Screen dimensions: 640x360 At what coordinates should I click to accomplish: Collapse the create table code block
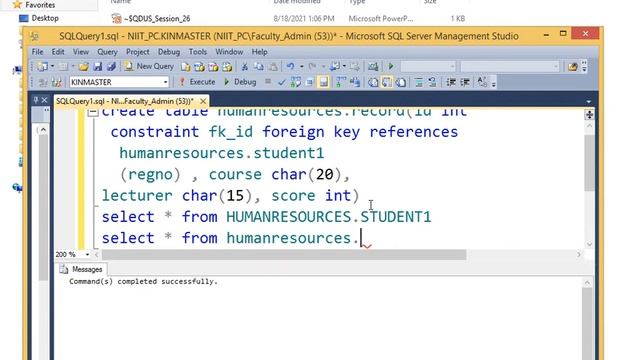point(93,112)
